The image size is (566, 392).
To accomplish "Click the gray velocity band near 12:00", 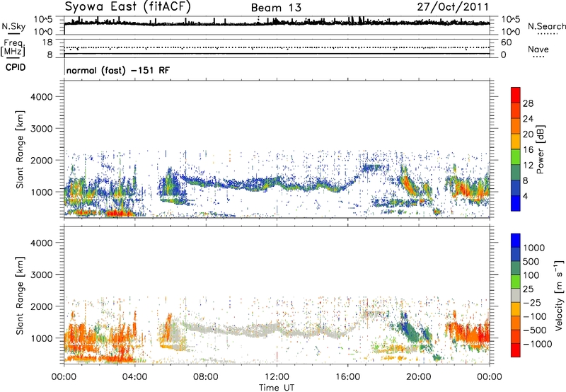I will click(277, 328).
